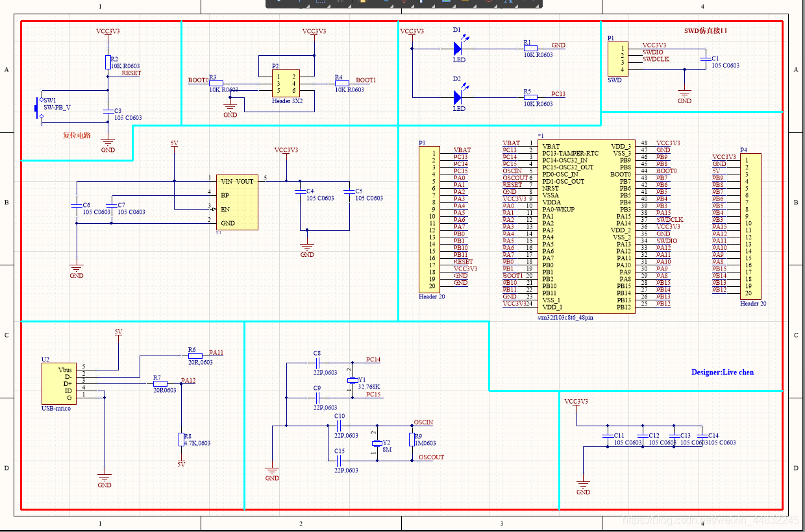Screen dimensions: 805x532
Task: Click resistor R6 on USB D- line
Action: point(195,356)
